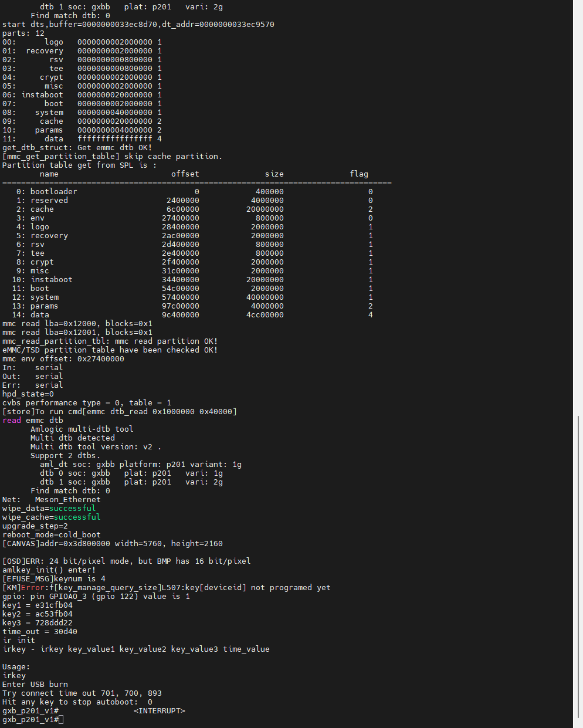Screen dimensions: 583x728
Task: Click the '4: logo' partition table row
Action: pyautogui.click(x=195, y=227)
